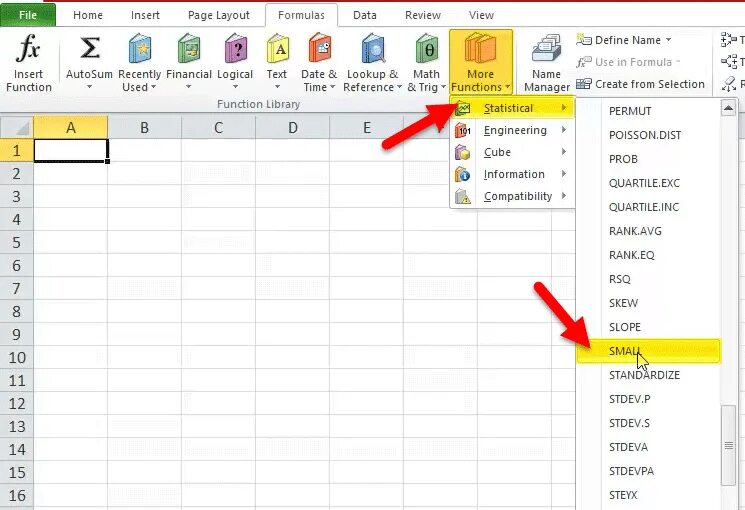Expand the AutoSum dropdown arrow
This screenshot has height=510, width=745.
tap(89, 87)
